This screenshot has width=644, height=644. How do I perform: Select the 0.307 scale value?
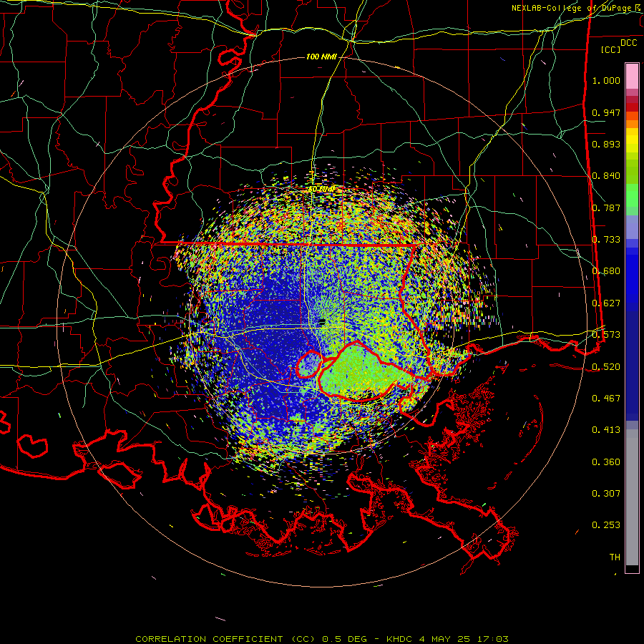[x=606, y=494]
